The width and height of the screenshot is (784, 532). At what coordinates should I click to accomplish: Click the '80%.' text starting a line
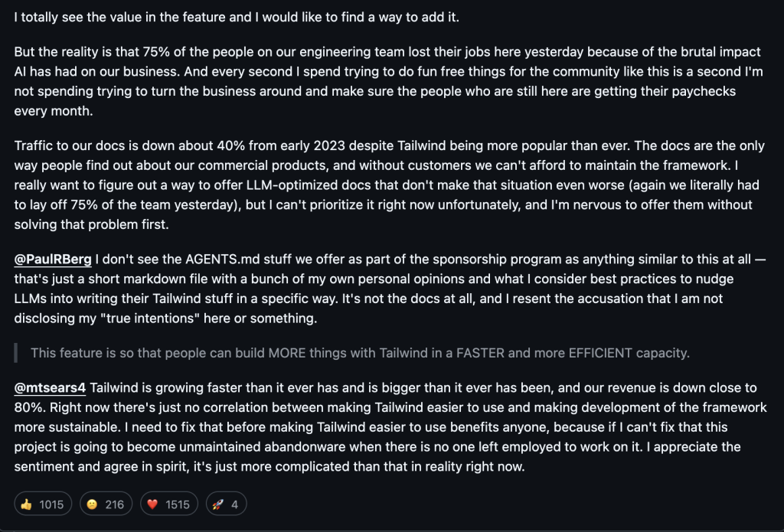click(x=29, y=408)
